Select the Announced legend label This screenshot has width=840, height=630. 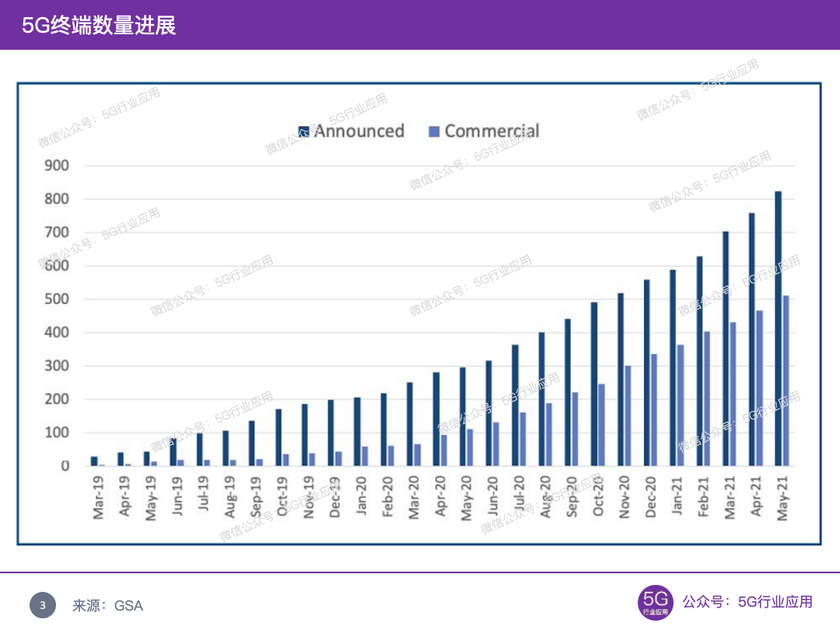(359, 131)
